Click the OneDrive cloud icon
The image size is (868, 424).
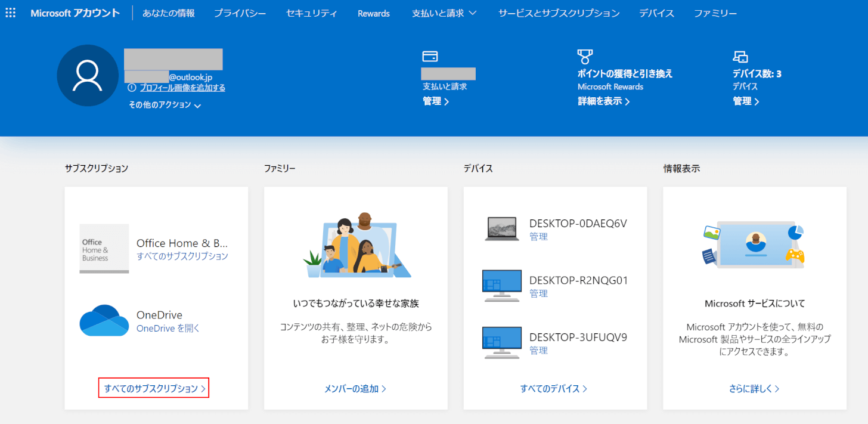pos(104,321)
